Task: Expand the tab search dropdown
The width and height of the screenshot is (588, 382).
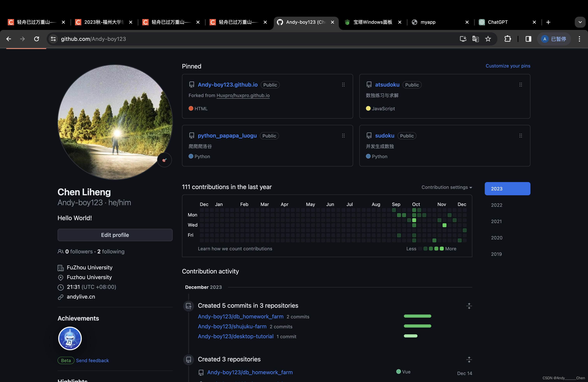Action: [x=580, y=22]
